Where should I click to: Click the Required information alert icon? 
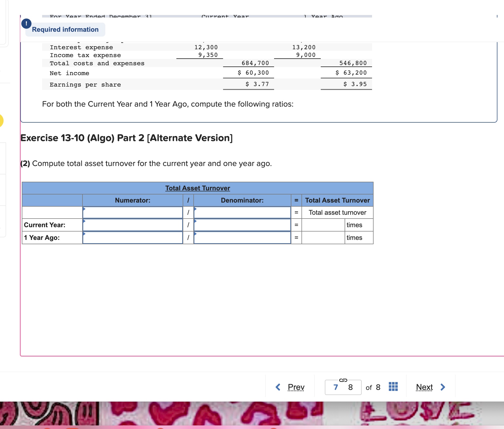pos(26,24)
